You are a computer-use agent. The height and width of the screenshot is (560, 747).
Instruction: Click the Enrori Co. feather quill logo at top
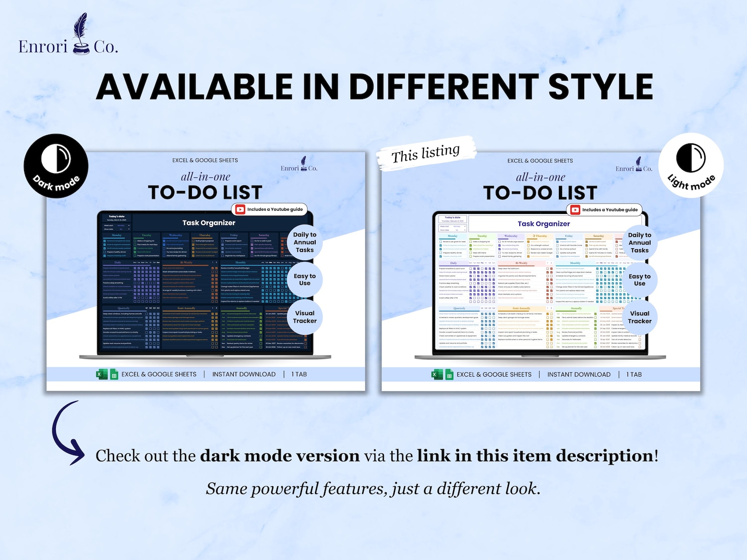(69, 35)
